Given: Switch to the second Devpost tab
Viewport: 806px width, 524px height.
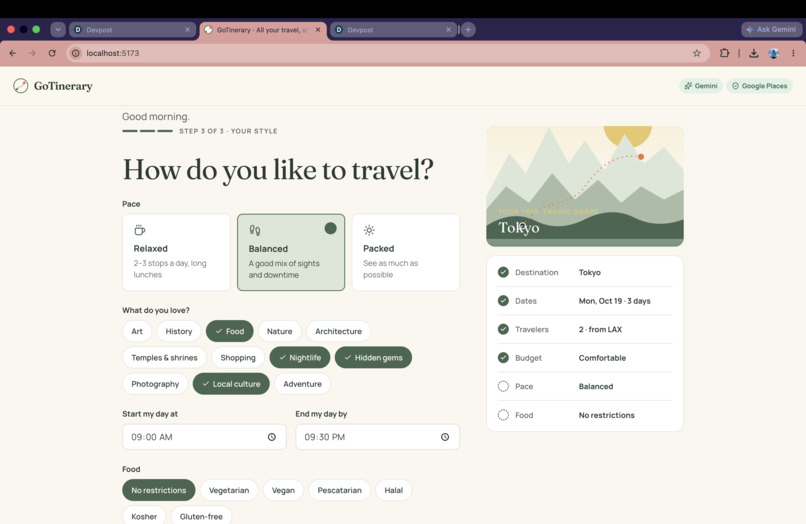Looking at the screenshot, I should tap(393, 30).
